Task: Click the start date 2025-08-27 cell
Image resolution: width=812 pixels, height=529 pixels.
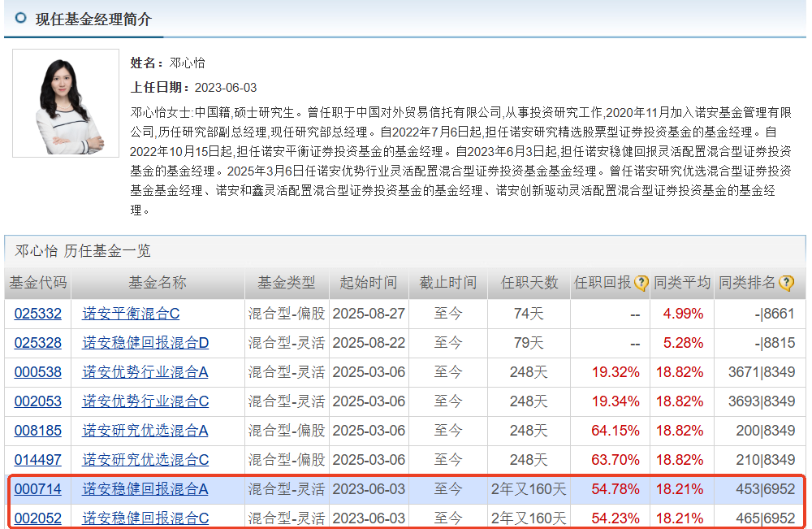Action: tap(369, 314)
